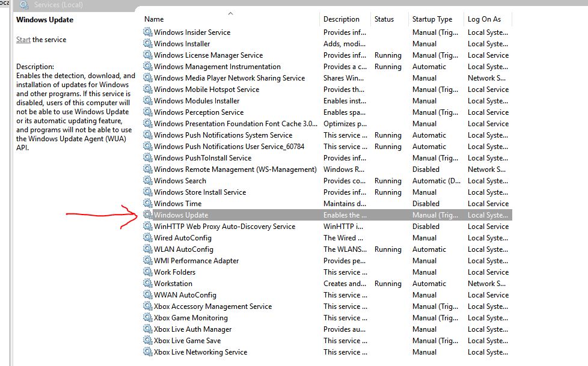Select the Windows Installer service name
Viewport: 588px width, 366px height.
point(182,43)
